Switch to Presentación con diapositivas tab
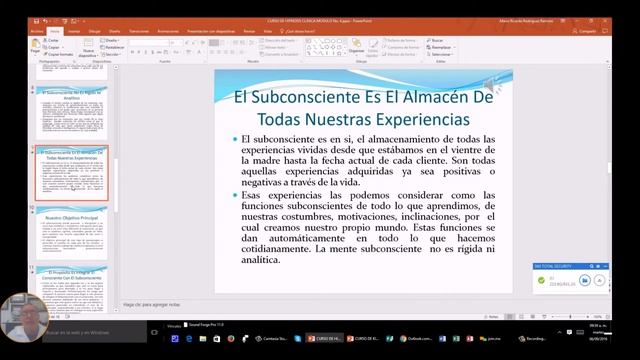The image size is (640, 360). [x=211, y=31]
